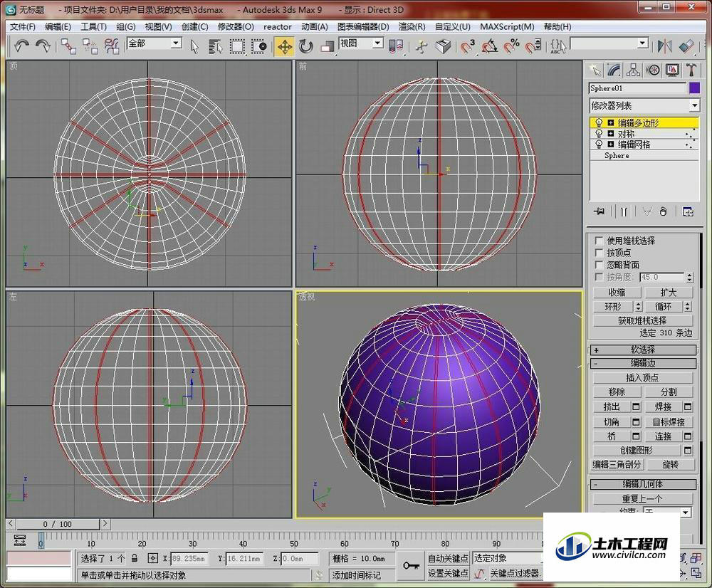Click the Undo arrow icon
This screenshot has width=712, height=588.
[21, 46]
